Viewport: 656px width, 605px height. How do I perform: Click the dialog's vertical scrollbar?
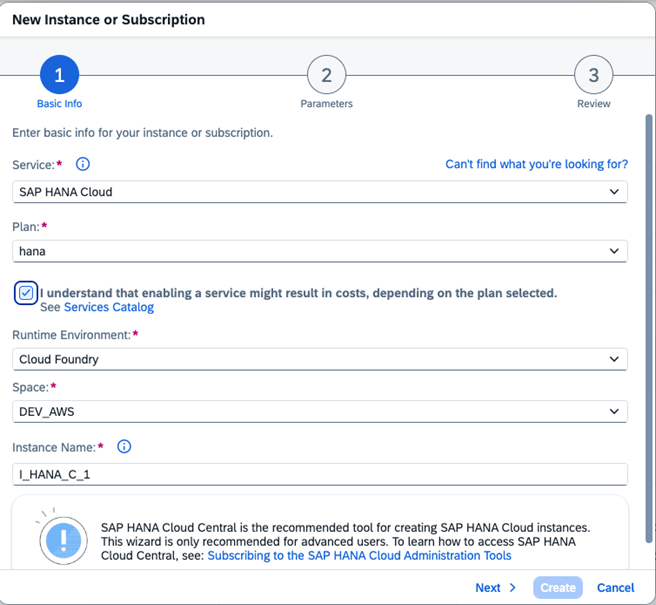pyautogui.click(x=649, y=300)
